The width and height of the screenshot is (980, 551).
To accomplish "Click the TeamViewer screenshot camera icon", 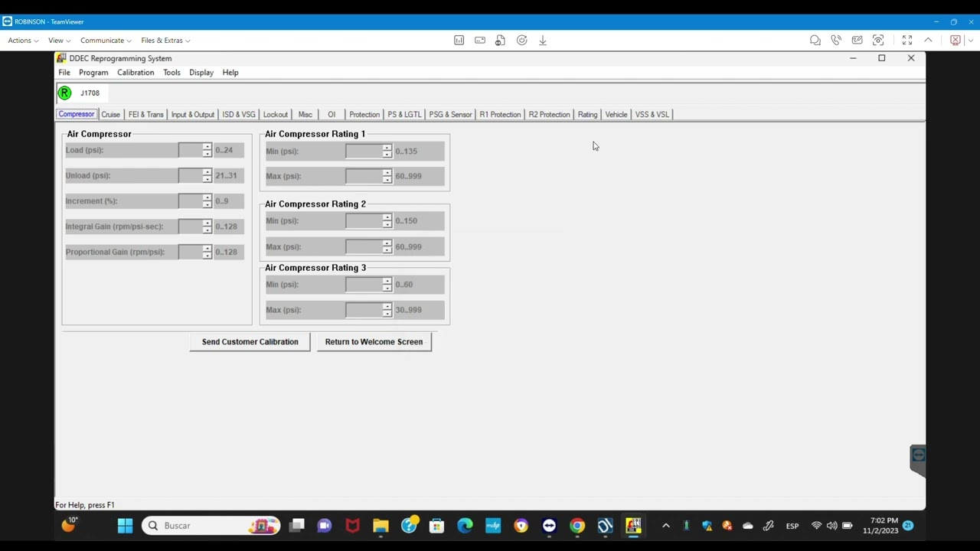I will point(878,41).
